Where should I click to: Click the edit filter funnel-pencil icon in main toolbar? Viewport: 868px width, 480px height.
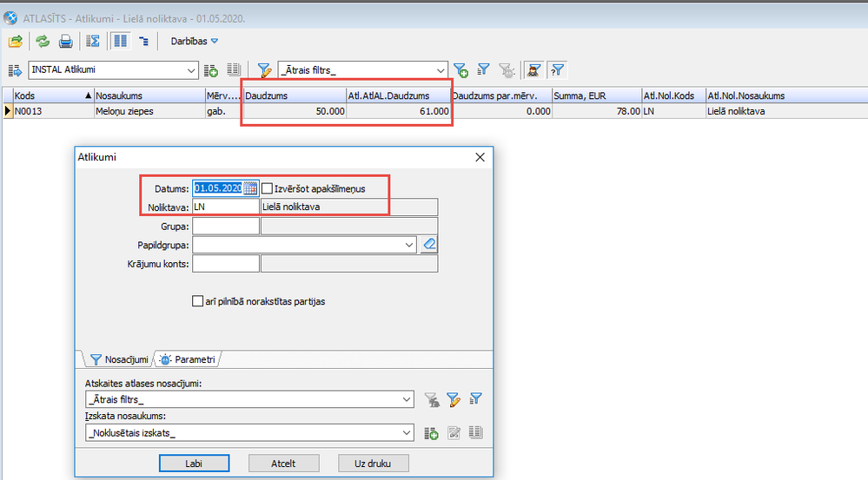pyautogui.click(x=264, y=70)
